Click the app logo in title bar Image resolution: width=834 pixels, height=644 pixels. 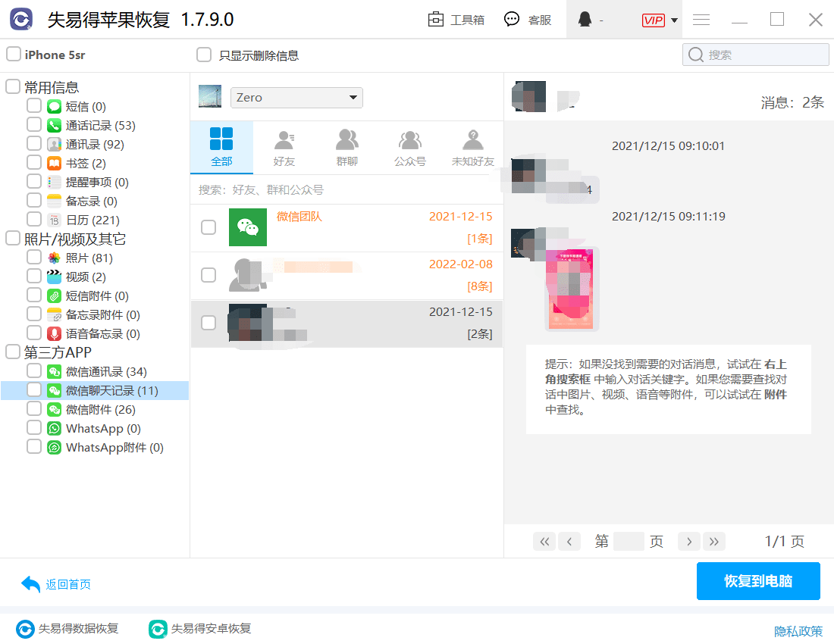pos(21,20)
